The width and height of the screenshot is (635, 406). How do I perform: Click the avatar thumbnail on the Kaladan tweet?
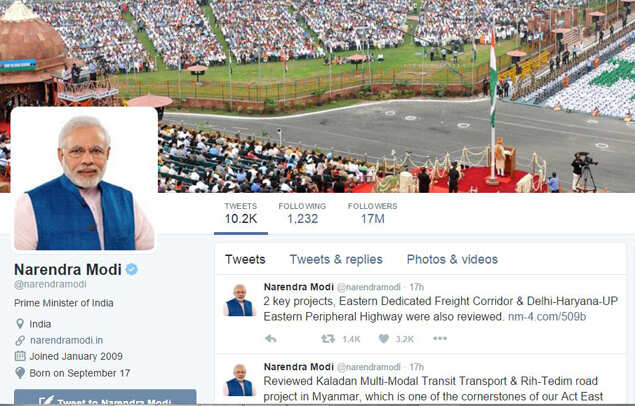239,380
